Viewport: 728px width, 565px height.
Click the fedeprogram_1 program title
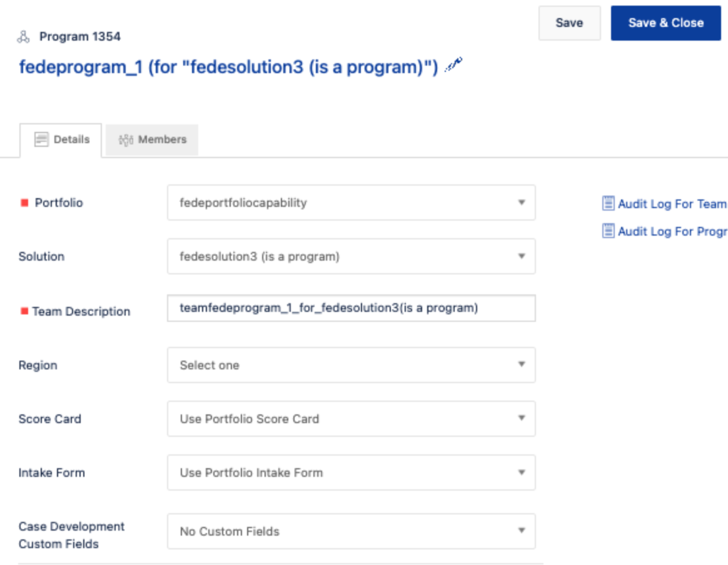[x=228, y=67]
